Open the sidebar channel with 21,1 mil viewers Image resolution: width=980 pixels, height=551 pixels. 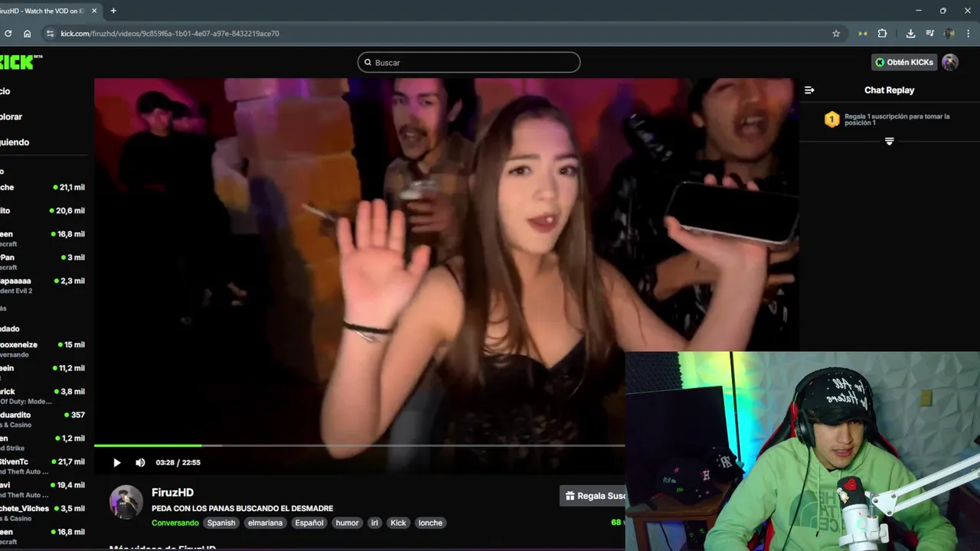point(43,187)
